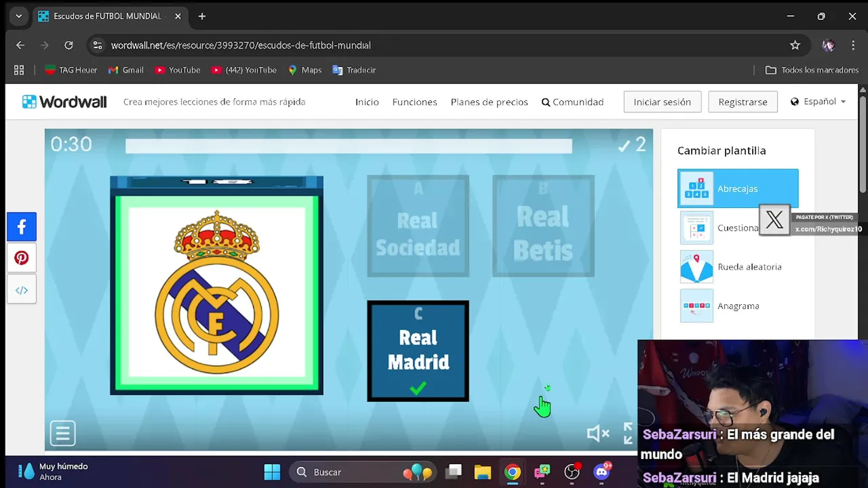Image resolution: width=868 pixels, height=488 pixels.
Task: Open Todos los marcadores folder
Action: [812, 70]
